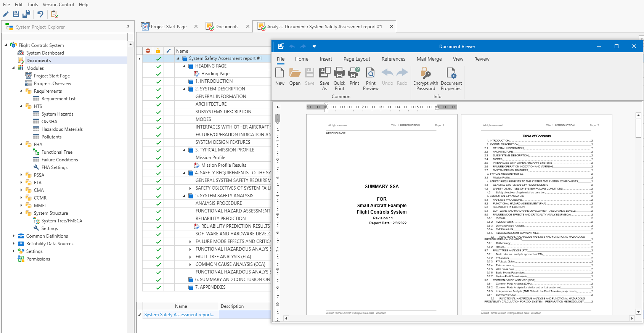Click the pencil edit icon in main toolbar

click(x=6, y=14)
